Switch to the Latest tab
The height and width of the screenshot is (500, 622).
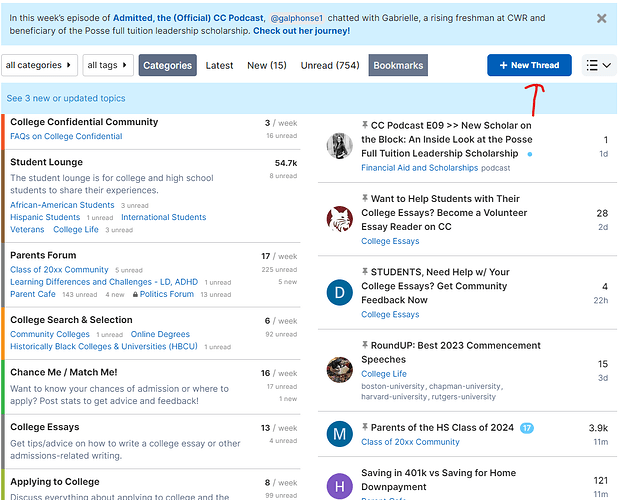click(x=219, y=65)
